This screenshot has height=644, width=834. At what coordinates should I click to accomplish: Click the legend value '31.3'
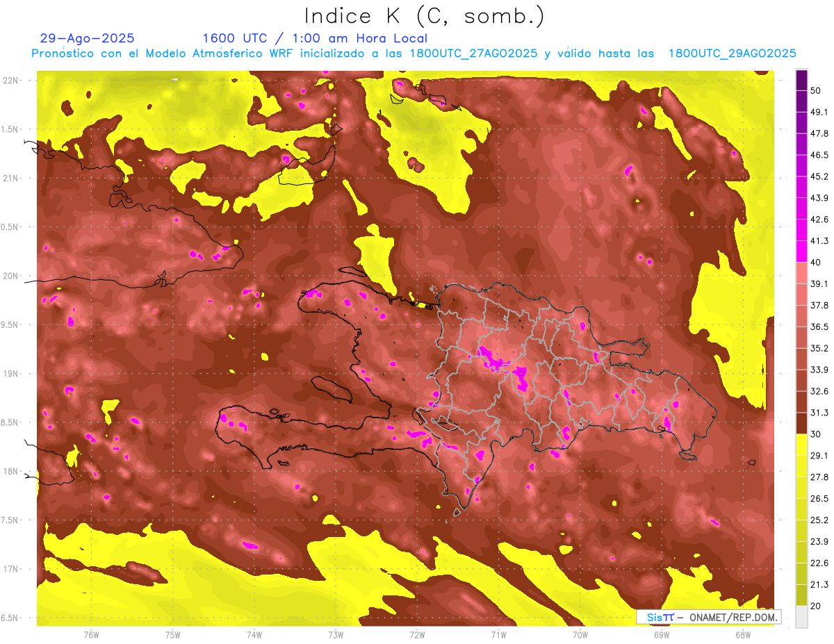(819, 413)
